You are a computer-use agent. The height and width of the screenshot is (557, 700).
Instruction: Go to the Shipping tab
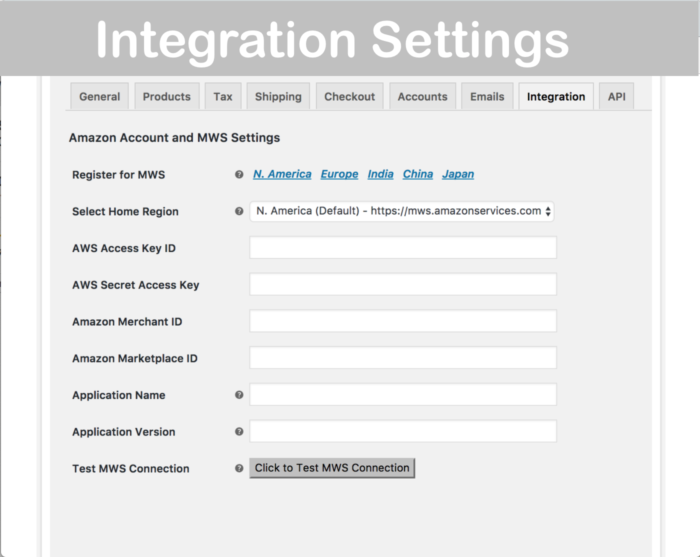278,97
